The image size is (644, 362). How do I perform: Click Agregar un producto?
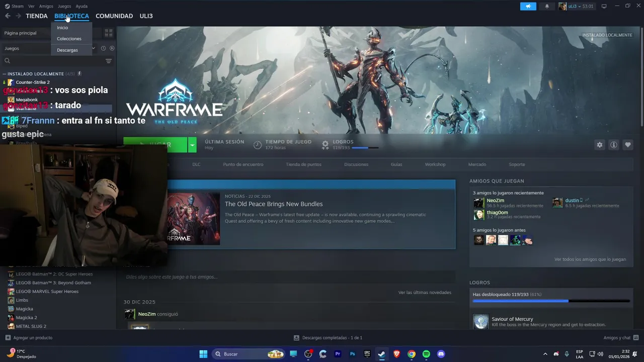coord(29,338)
